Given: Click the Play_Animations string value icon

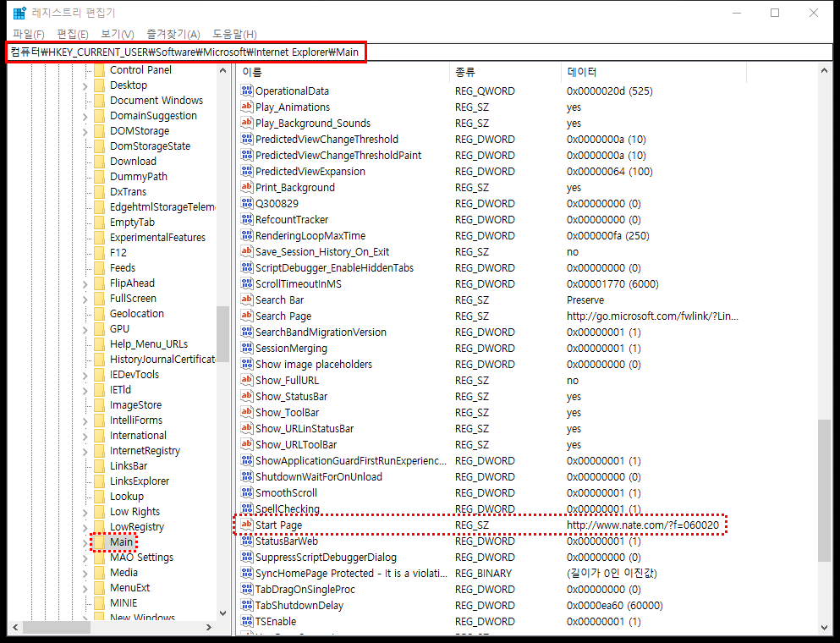Looking at the screenshot, I should [x=246, y=107].
